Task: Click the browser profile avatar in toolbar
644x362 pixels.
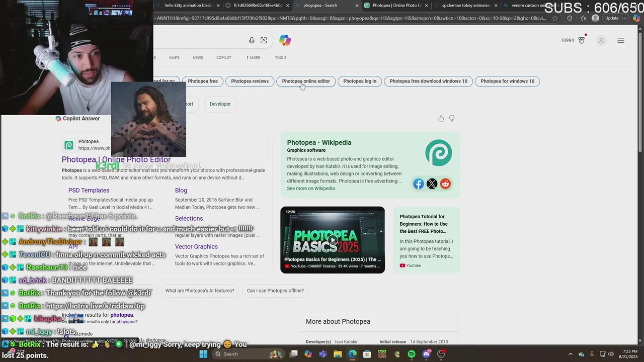Action: (x=595, y=18)
